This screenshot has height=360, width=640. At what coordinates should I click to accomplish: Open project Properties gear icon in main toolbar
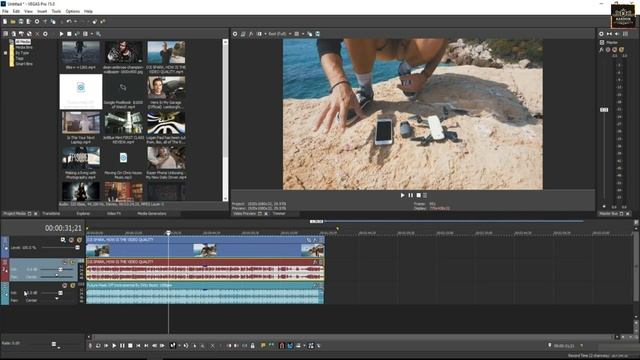tap(37, 21)
